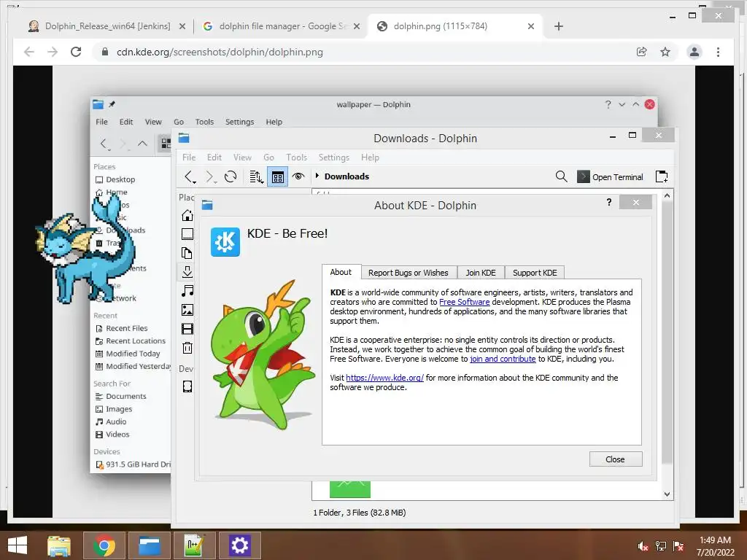Viewport: 747px width, 560px height.
Task: Switch to the Report Bugs or Wishes tab
Action: pyautogui.click(x=409, y=273)
